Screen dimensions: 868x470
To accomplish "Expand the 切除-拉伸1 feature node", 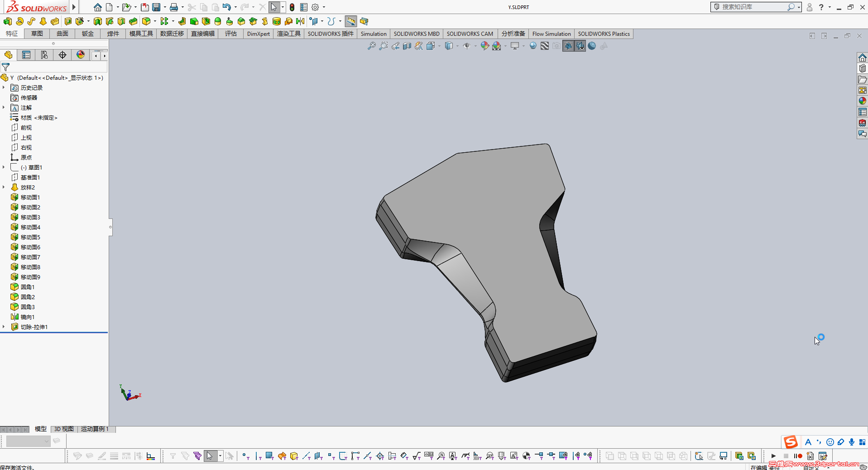I will click(4, 327).
